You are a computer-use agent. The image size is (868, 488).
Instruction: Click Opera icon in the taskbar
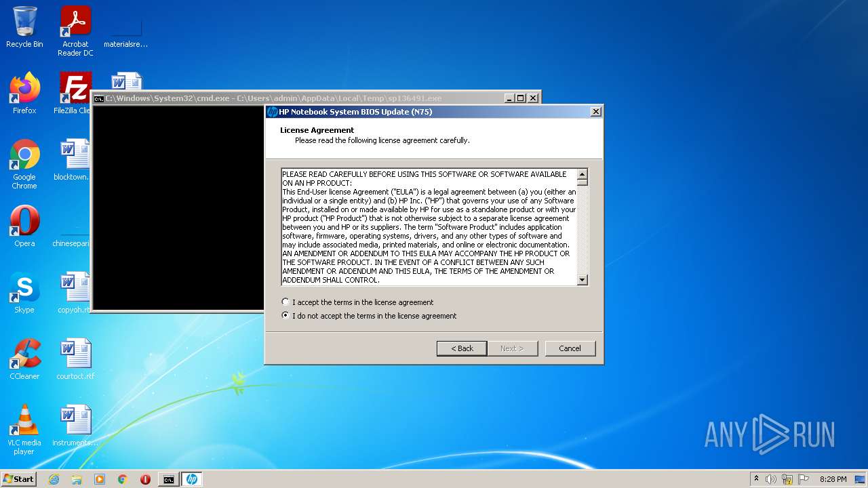pos(145,479)
